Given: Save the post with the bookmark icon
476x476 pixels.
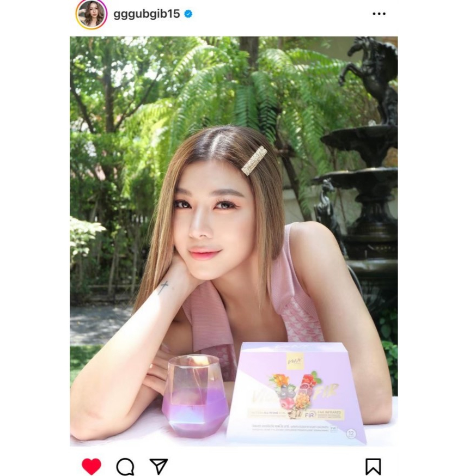Looking at the screenshot, I should (x=373, y=466).
